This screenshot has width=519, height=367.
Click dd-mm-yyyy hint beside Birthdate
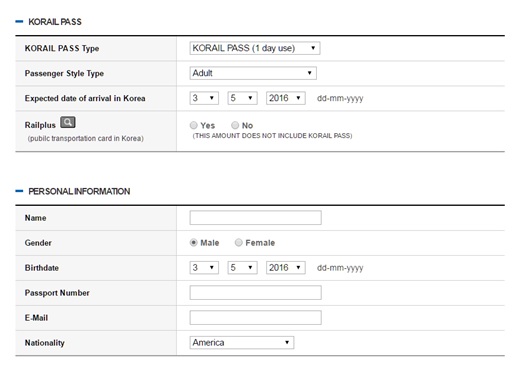(x=340, y=268)
